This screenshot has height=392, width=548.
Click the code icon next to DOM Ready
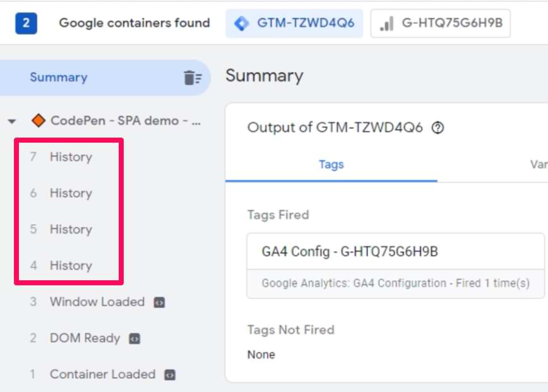134,339
